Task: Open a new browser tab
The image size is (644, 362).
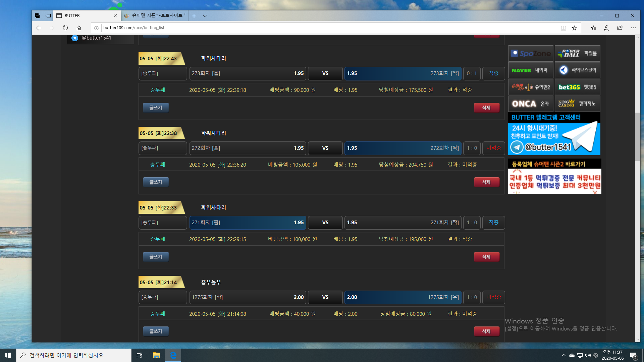Action: tap(194, 16)
